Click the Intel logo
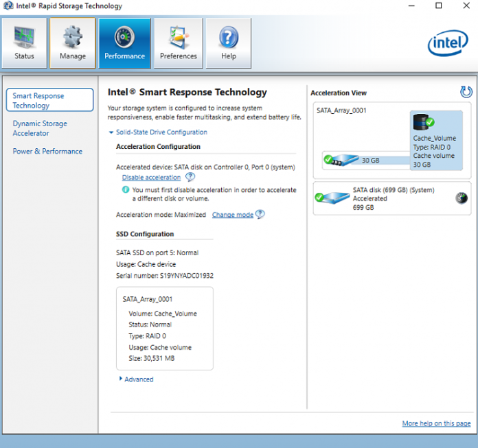The width and height of the screenshot is (478, 448). pos(448,44)
